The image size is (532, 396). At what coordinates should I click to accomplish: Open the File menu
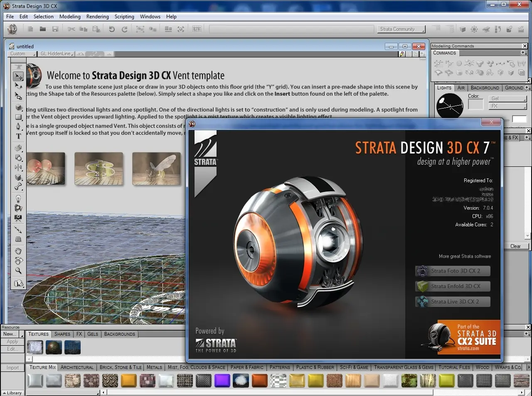[x=10, y=17]
